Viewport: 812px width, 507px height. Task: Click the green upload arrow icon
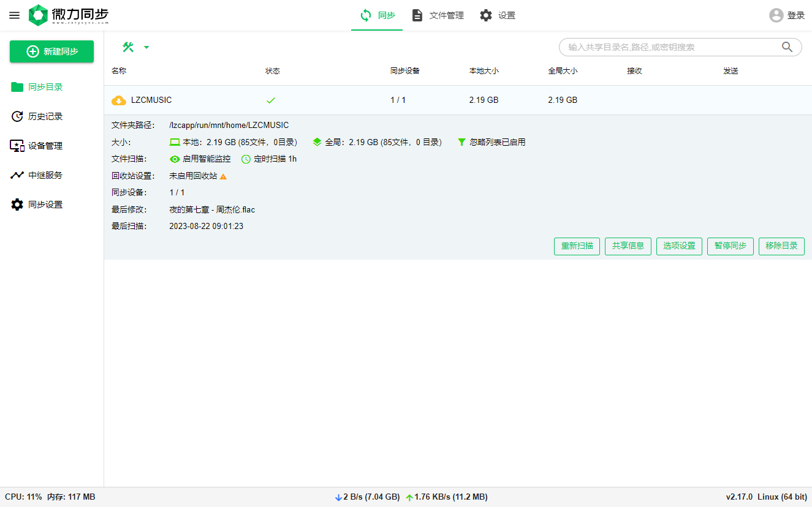tap(409, 498)
